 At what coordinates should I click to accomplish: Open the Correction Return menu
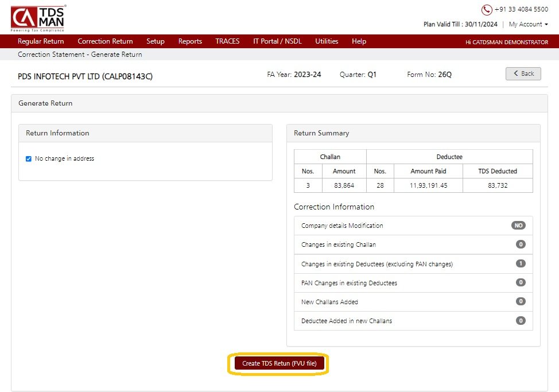tap(105, 41)
